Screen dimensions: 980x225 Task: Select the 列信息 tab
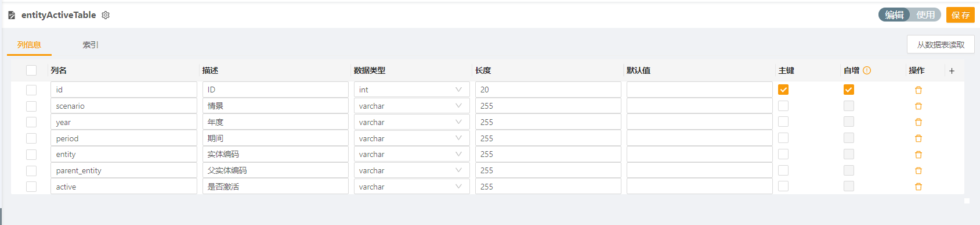pos(29,45)
